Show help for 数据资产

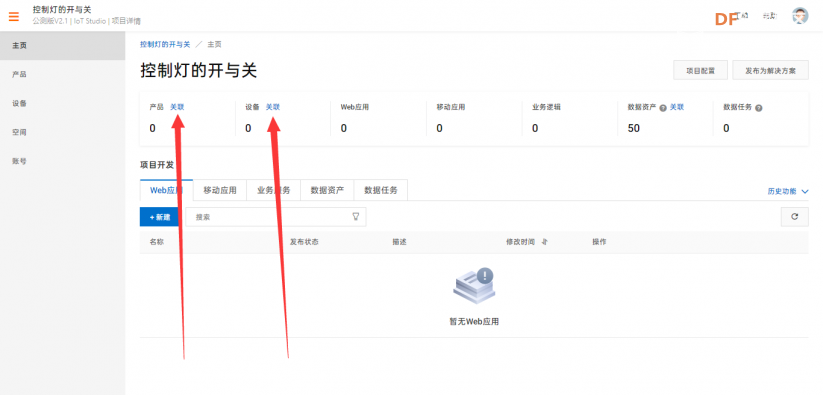pos(663,108)
